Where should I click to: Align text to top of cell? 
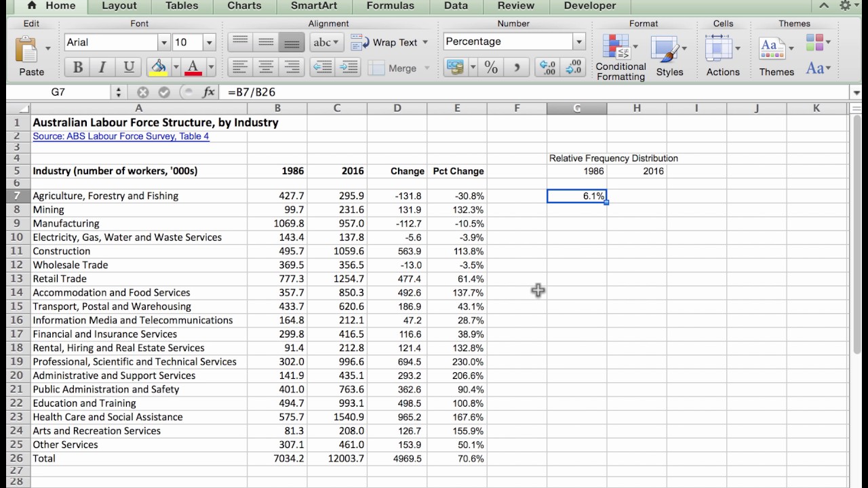(240, 42)
